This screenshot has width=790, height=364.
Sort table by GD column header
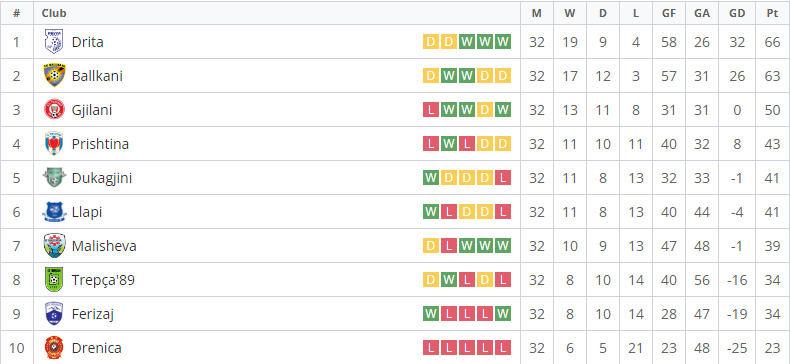tap(737, 14)
